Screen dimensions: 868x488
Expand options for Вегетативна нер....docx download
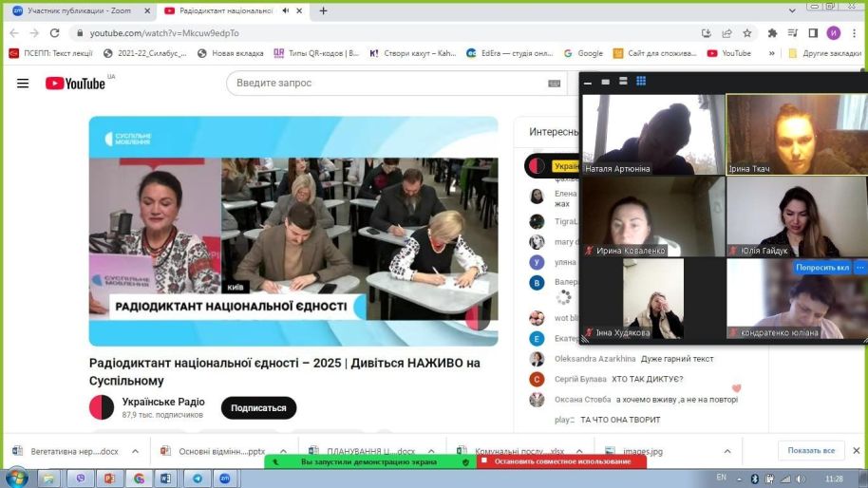coord(135,451)
